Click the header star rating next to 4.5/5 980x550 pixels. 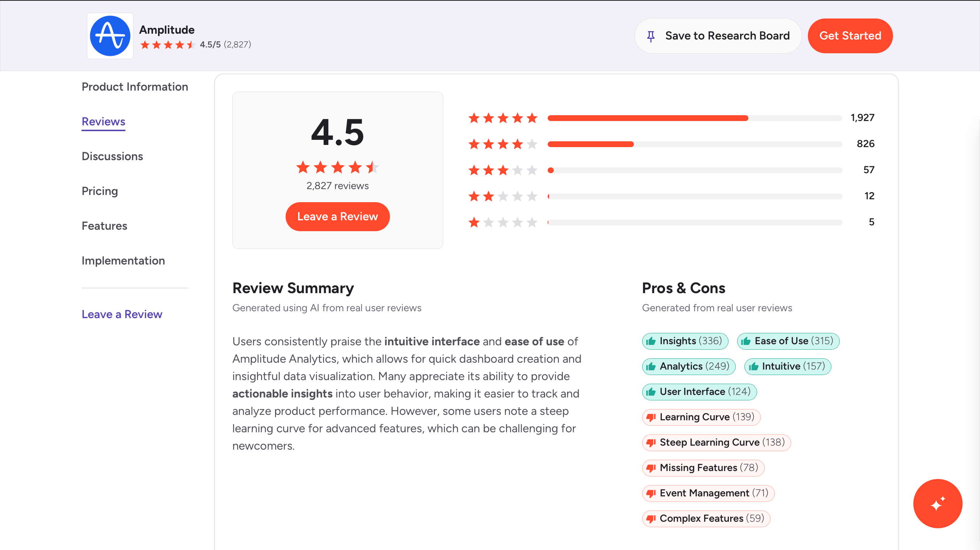(167, 45)
